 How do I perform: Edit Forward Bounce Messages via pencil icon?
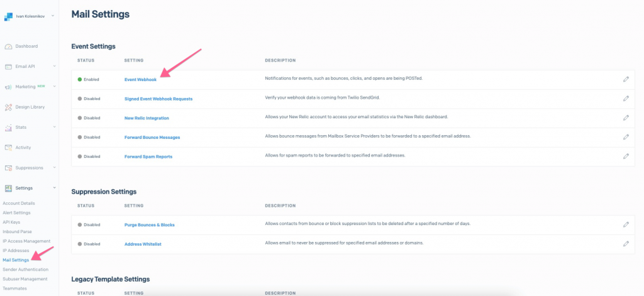[626, 137]
